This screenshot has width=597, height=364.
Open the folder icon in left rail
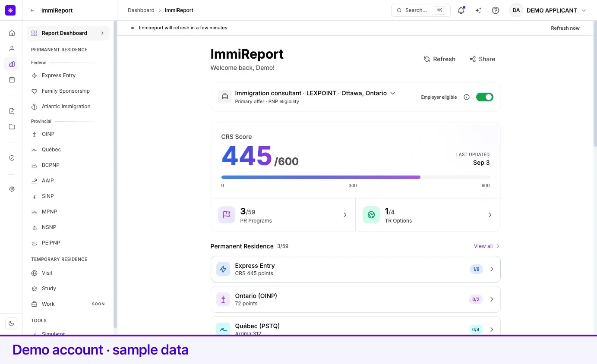coord(12,127)
